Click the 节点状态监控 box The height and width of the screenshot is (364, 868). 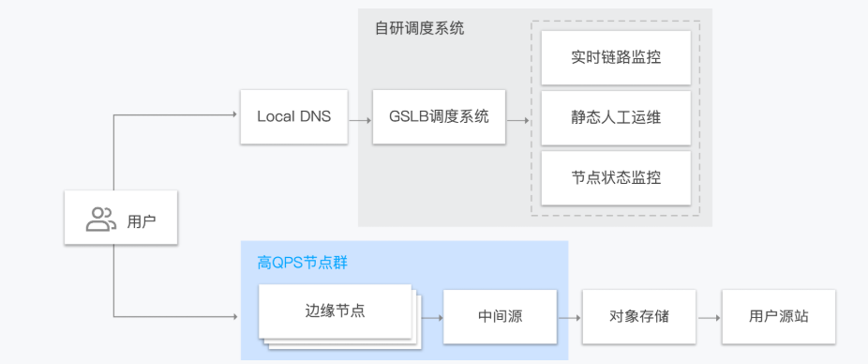[x=616, y=178]
